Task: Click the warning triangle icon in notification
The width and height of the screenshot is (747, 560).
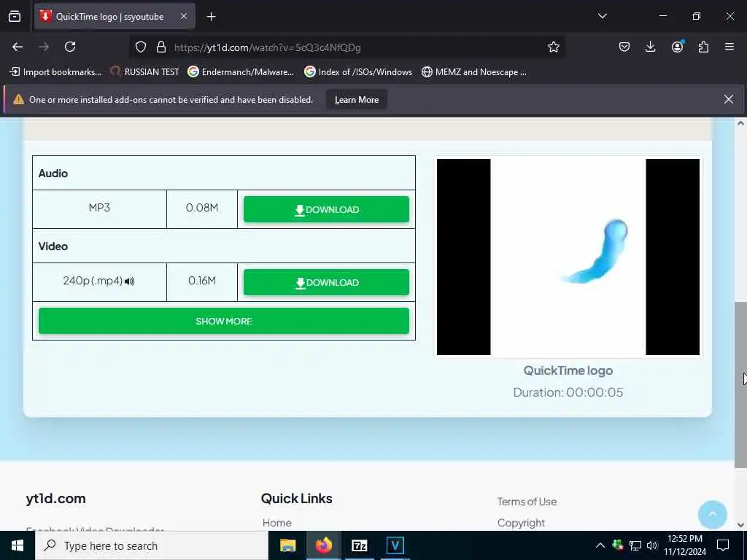Action: tap(18, 99)
